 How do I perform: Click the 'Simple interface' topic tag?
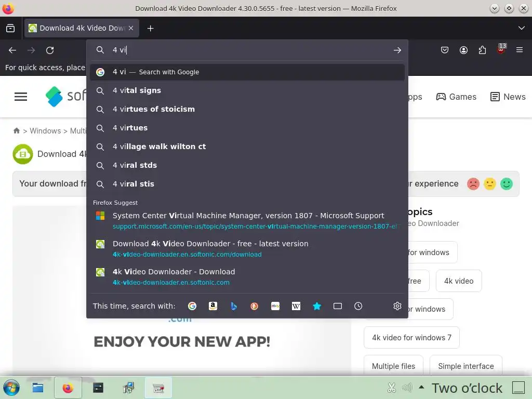pyautogui.click(x=466, y=366)
